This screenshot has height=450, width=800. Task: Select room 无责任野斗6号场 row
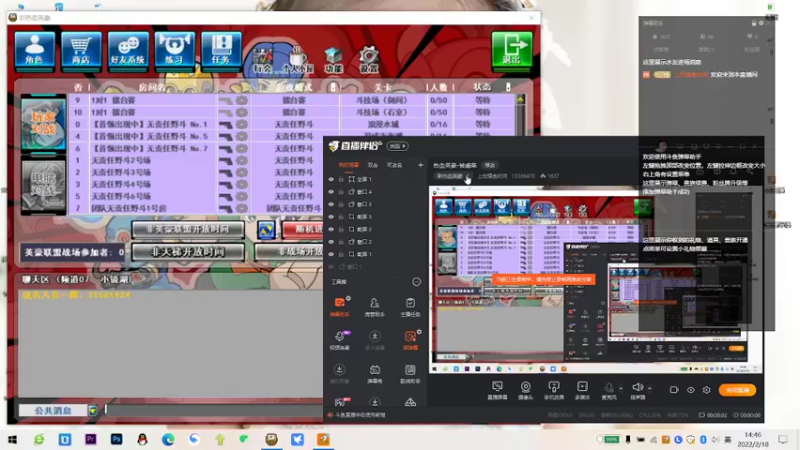coord(196,196)
